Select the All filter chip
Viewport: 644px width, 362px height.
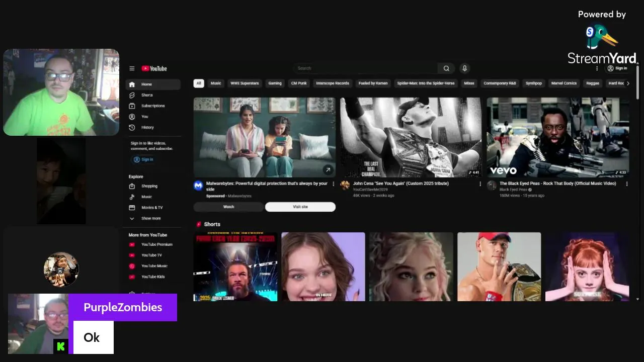(x=199, y=83)
